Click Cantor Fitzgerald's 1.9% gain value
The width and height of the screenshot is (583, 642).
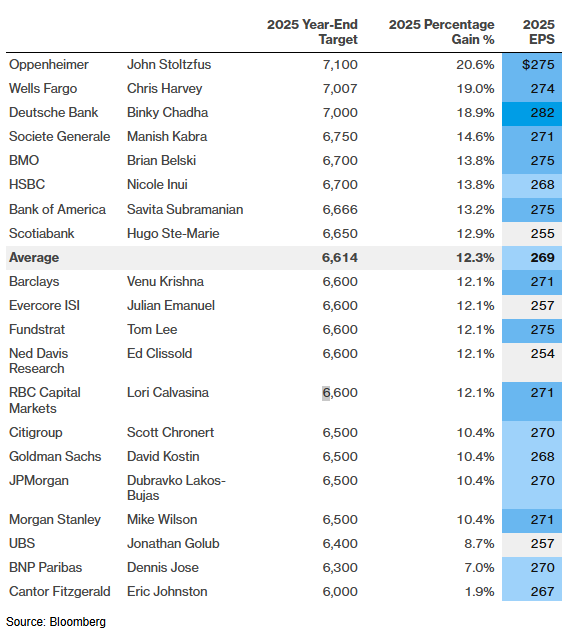(x=479, y=592)
